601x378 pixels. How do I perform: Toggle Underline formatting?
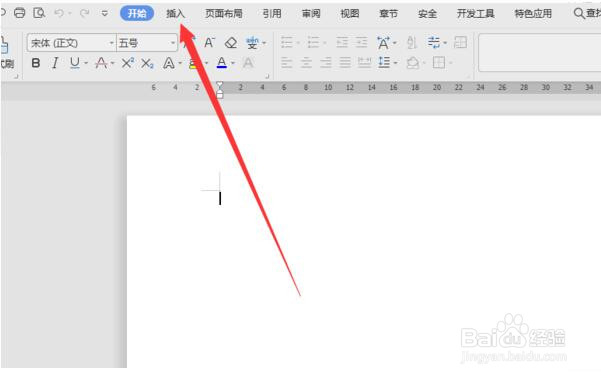75,63
